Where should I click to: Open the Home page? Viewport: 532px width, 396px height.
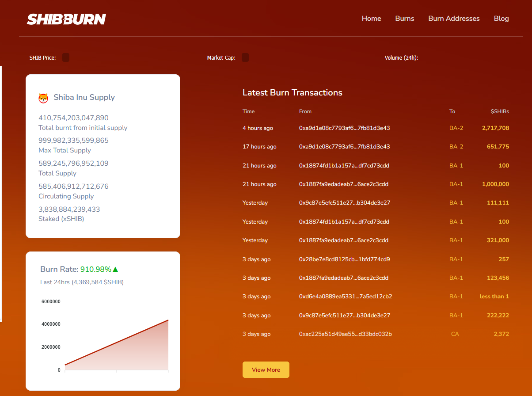371,19
